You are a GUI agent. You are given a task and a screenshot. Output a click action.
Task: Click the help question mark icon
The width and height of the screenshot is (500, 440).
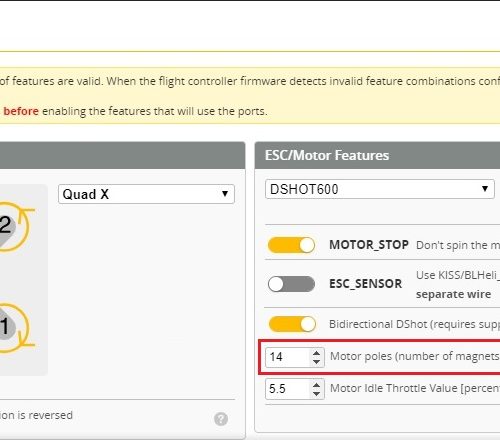(221, 419)
